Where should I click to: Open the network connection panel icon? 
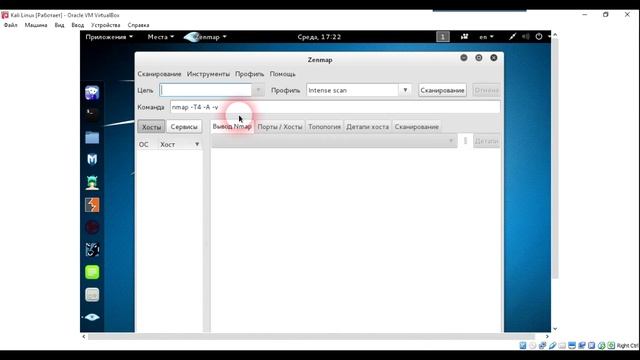point(512,37)
